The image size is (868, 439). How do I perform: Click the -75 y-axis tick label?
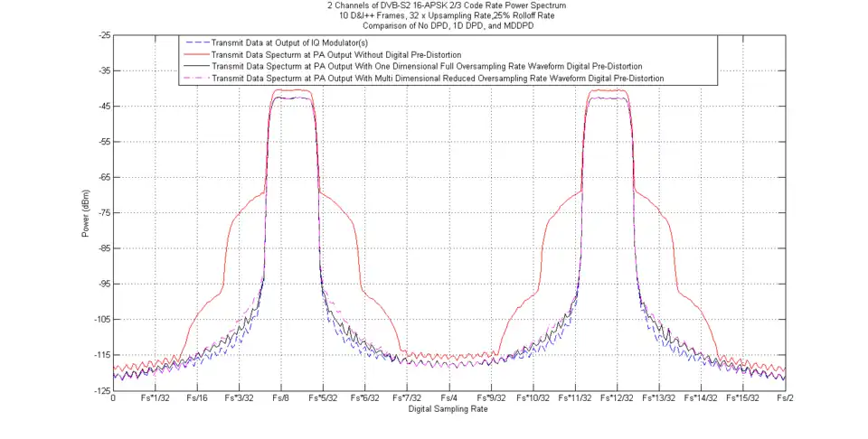[105, 213]
